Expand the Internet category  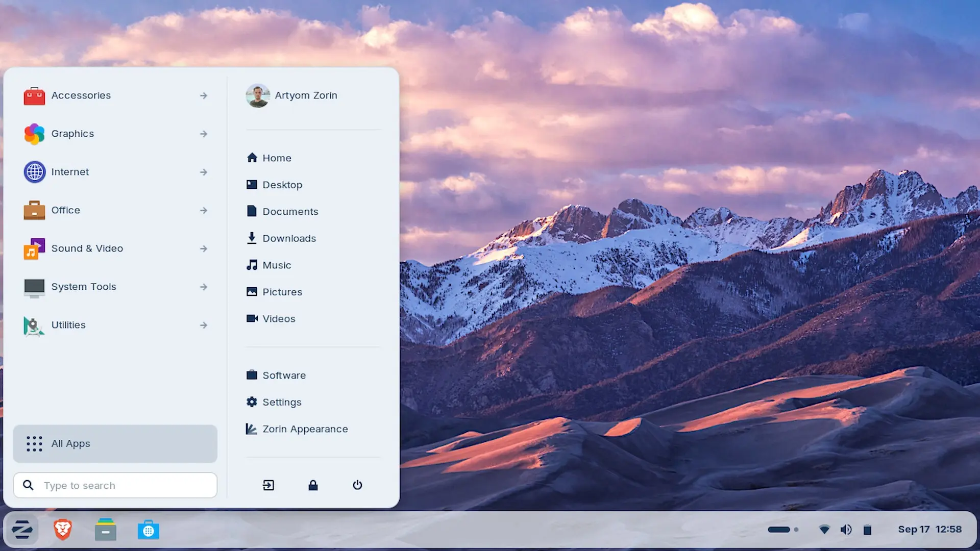(x=70, y=172)
